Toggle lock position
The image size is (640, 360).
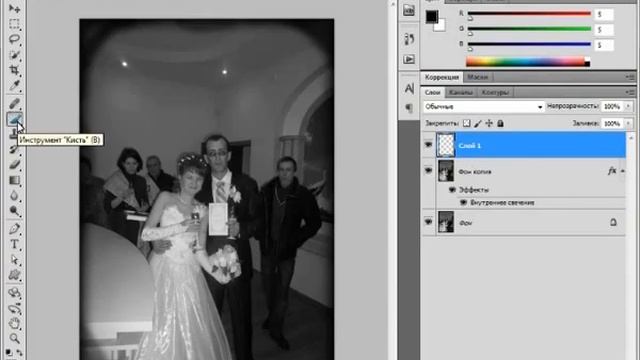click(x=489, y=123)
